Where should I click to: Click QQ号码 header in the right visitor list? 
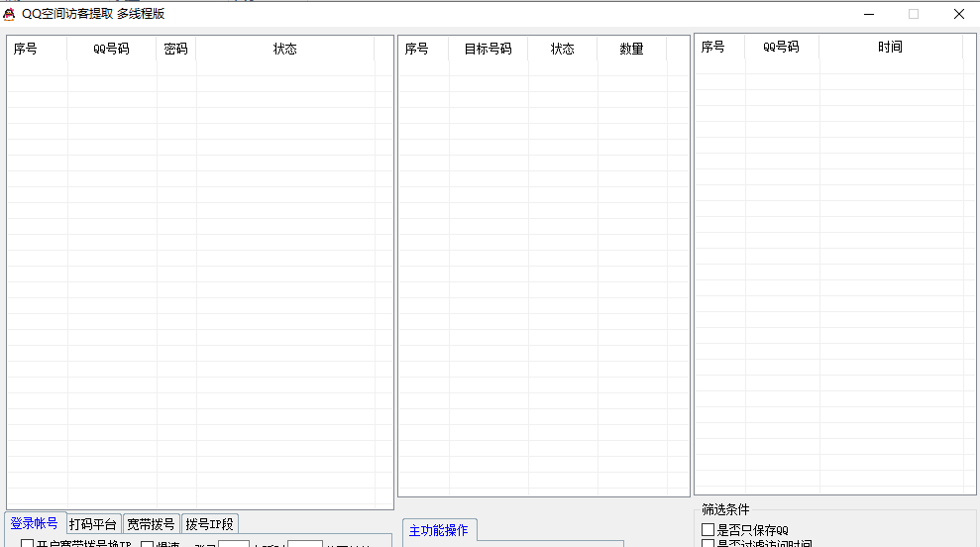tap(781, 47)
